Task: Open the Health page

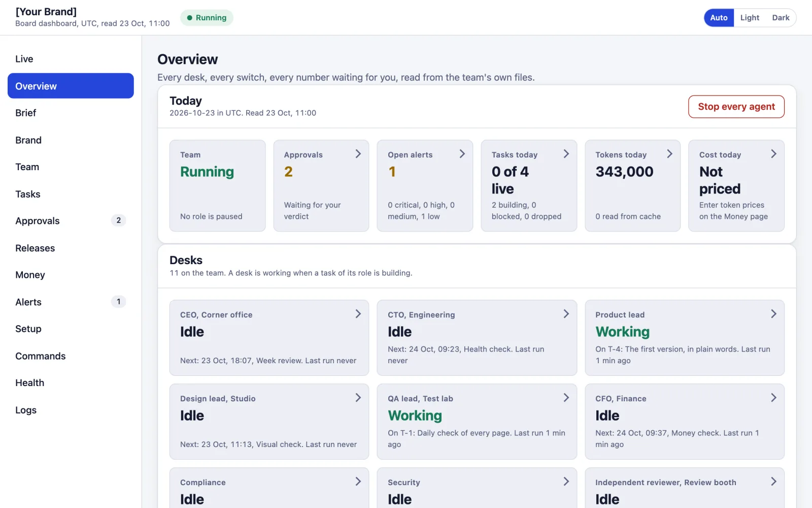Action: tap(71, 383)
